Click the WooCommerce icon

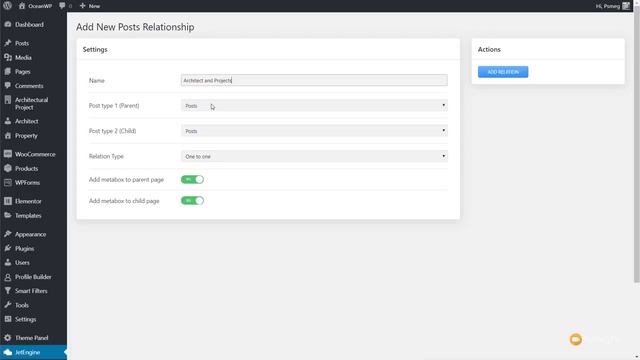[x=8, y=154]
